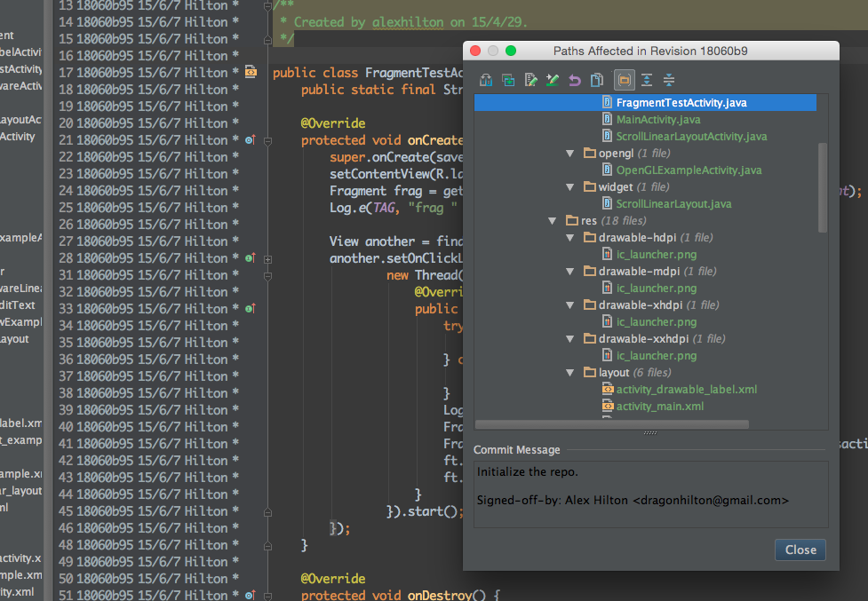Click the Expand All toolbar icon
This screenshot has width=868, height=601.
pyautogui.click(x=647, y=80)
